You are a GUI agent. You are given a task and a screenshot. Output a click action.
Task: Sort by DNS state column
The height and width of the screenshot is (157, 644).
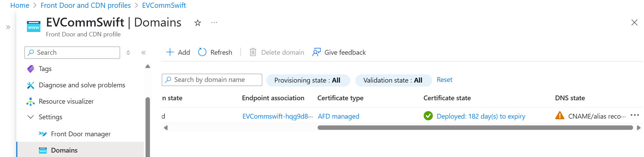(570, 98)
